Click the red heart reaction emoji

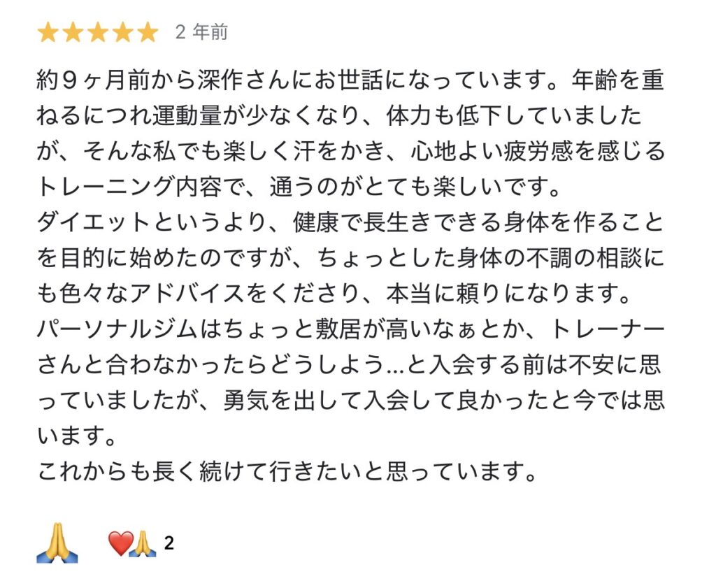tap(120, 543)
